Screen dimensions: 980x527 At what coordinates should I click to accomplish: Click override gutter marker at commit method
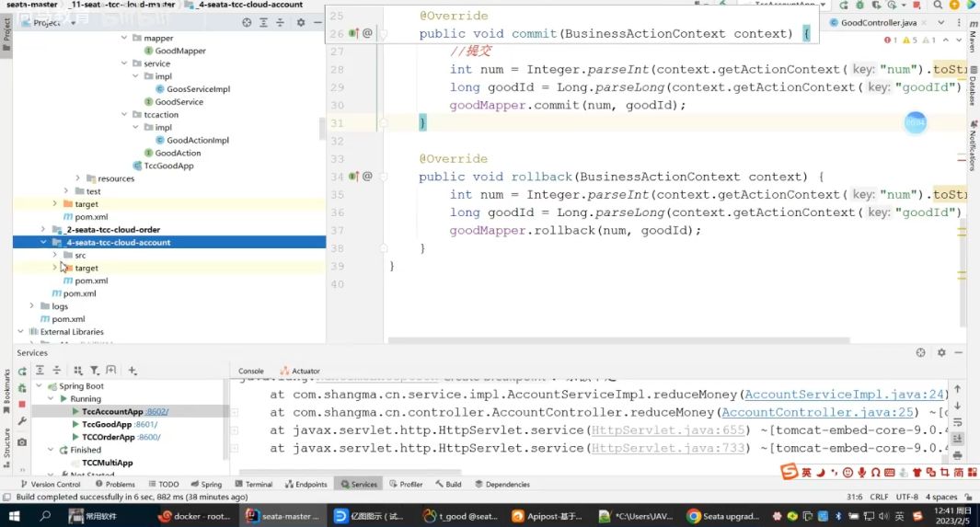353,33
